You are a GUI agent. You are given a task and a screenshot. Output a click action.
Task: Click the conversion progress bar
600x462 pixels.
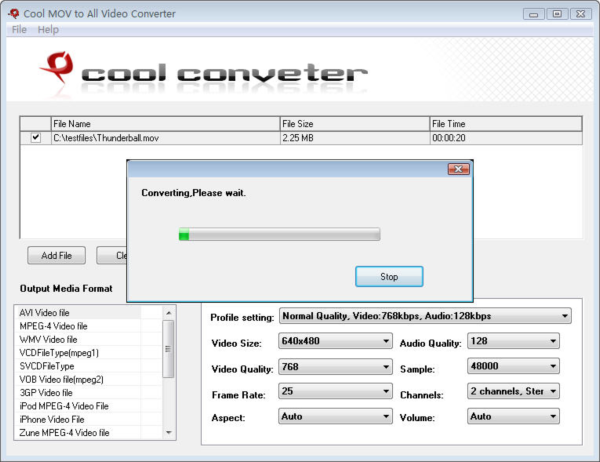pyautogui.click(x=278, y=235)
